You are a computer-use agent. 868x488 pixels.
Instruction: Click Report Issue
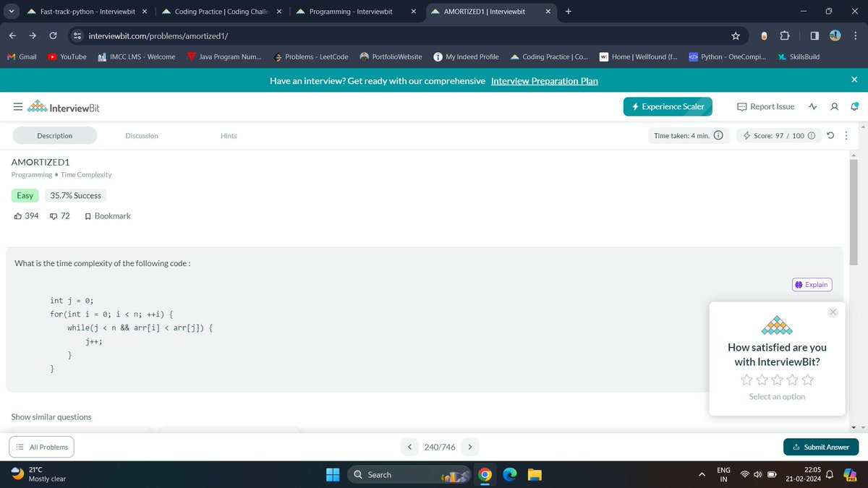[765, 106]
